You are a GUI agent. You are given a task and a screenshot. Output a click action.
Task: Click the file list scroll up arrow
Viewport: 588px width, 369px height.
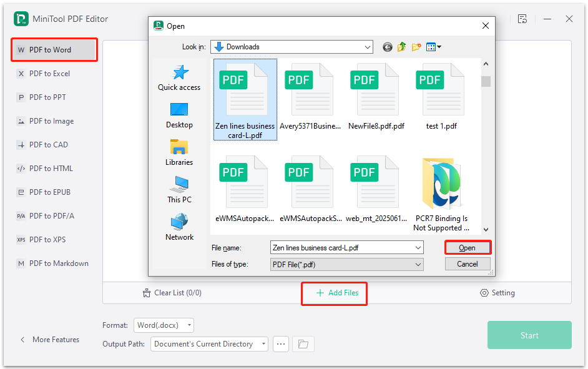pos(486,64)
